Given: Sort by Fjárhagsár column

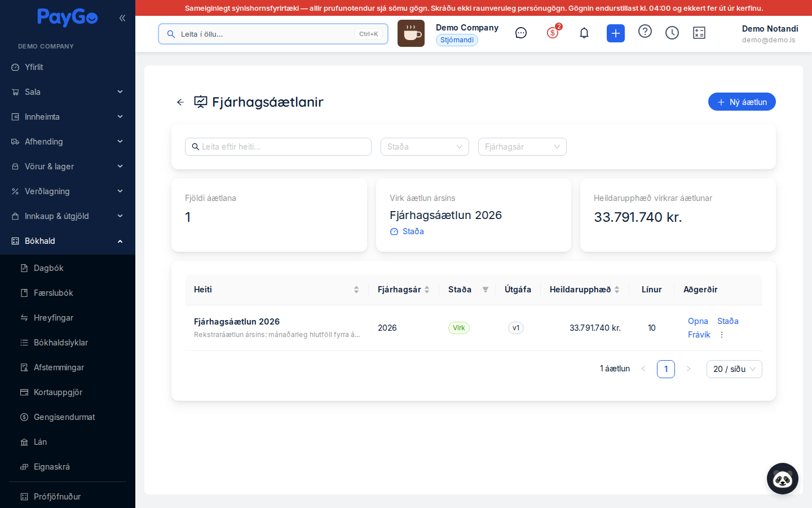Looking at the screenshot, I should (404, 290).
